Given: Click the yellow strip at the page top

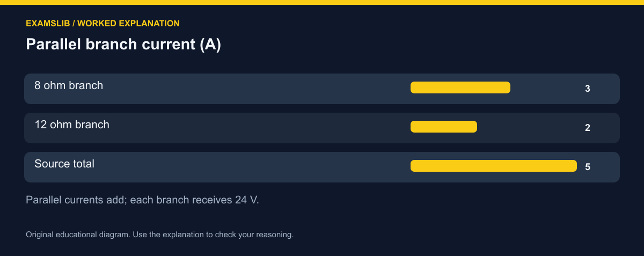Looking at the screenshot, I should pos(322,2).
